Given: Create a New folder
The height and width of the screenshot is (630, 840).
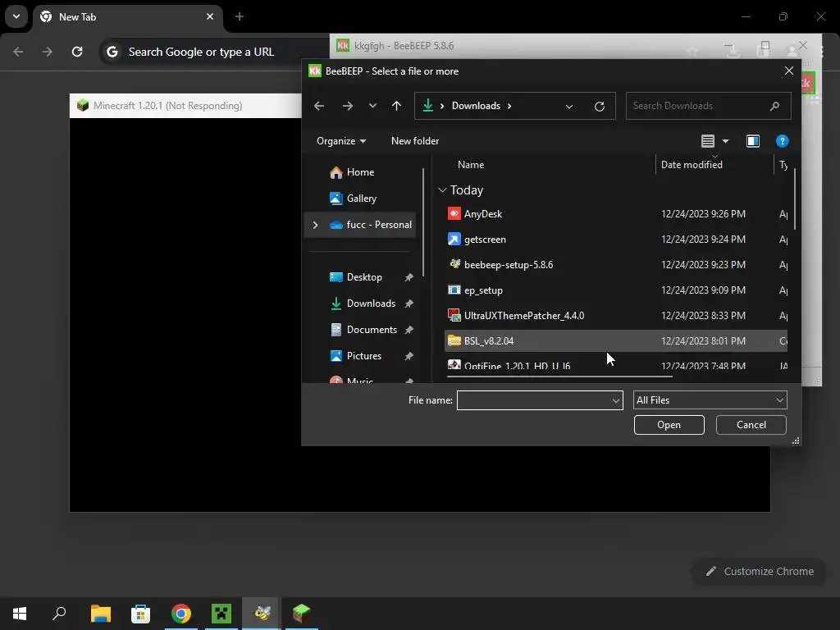Looking at the screenshot, I should point(414,141).
